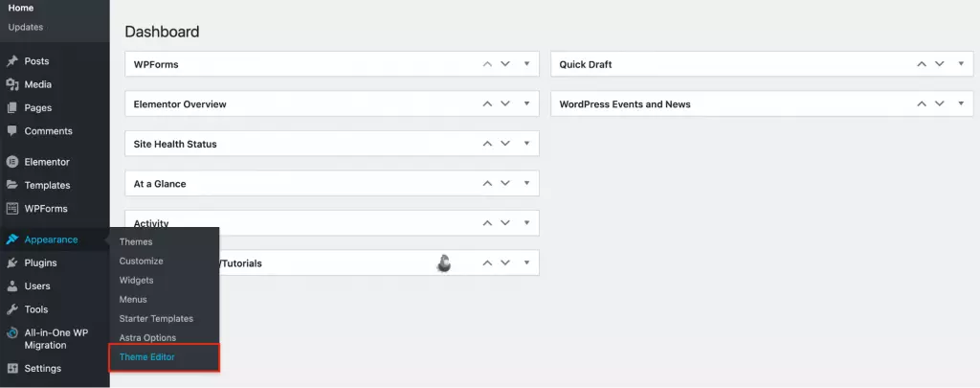Click the Tools wrench icon

tap(12, 309)
